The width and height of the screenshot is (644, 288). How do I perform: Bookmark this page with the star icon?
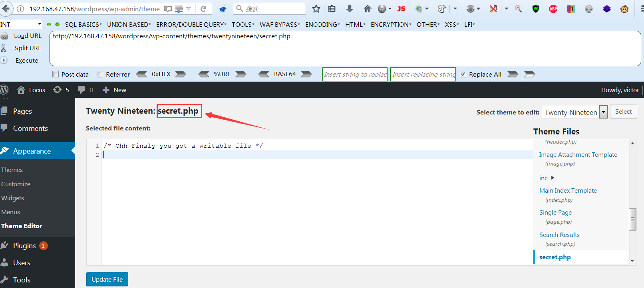click(316, 9)
